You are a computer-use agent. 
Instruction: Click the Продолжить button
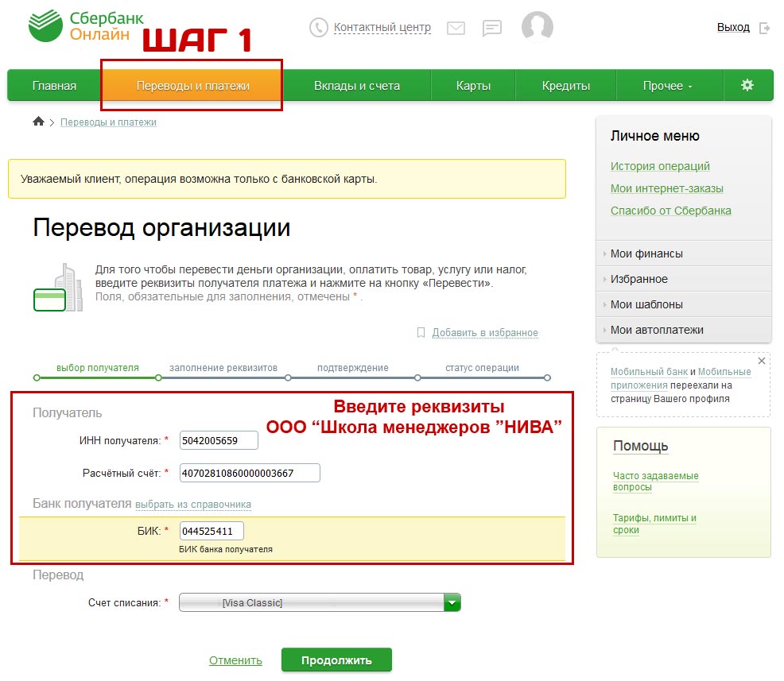[x=336, y=660]
